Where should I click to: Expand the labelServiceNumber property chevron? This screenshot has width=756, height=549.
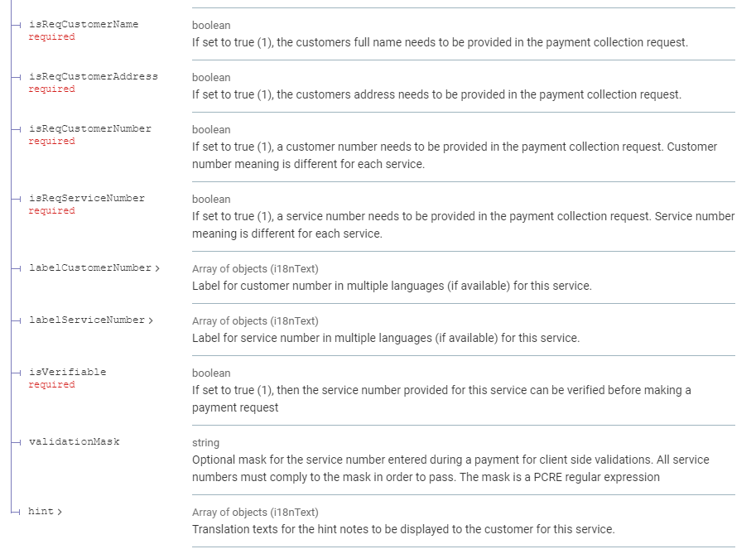[x=151, y=320]
